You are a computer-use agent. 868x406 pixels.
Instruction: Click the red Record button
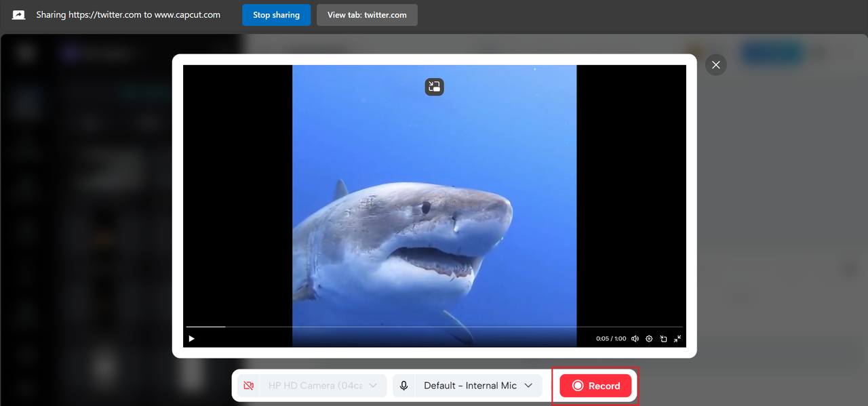click(x=595, y=386)
